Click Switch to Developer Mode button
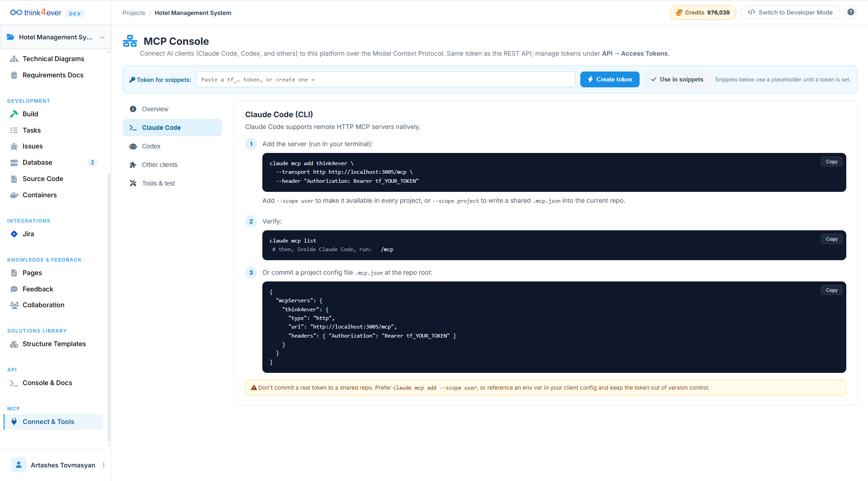The width and height of the screenshot is (868, 481). pos(790,12)
